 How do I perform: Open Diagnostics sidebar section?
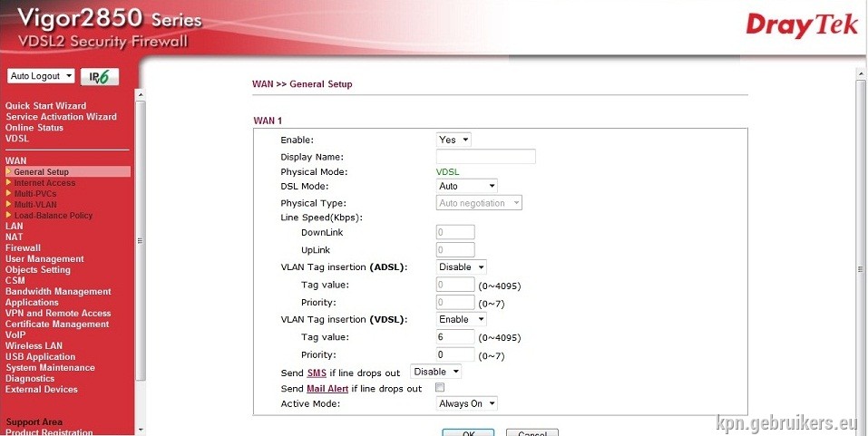[30, 379]
